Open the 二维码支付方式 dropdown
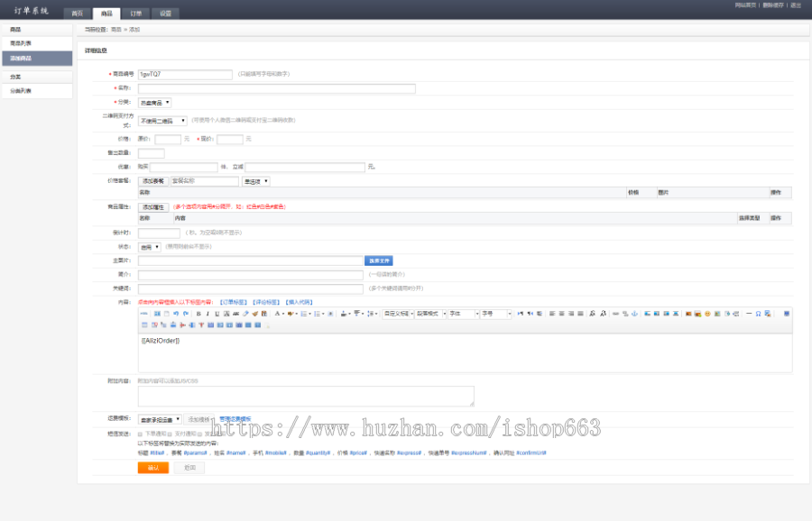 [x=162, y=120]
